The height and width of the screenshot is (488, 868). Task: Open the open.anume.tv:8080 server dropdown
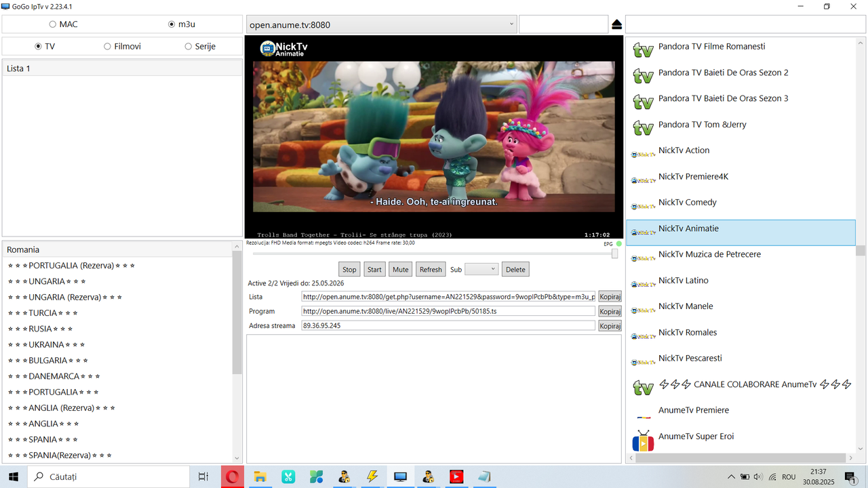(x=381, y=24)
